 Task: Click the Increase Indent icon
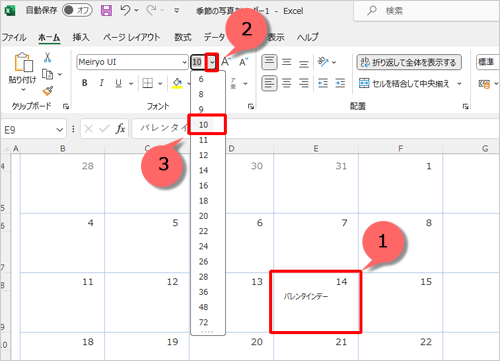tap(340, 83)
